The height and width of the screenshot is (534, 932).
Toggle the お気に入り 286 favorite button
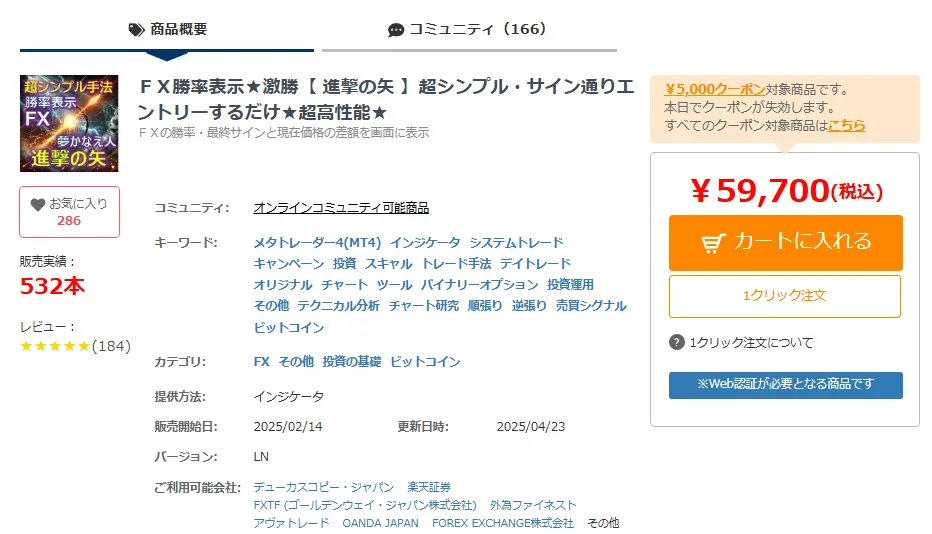[x=70, y=212]
